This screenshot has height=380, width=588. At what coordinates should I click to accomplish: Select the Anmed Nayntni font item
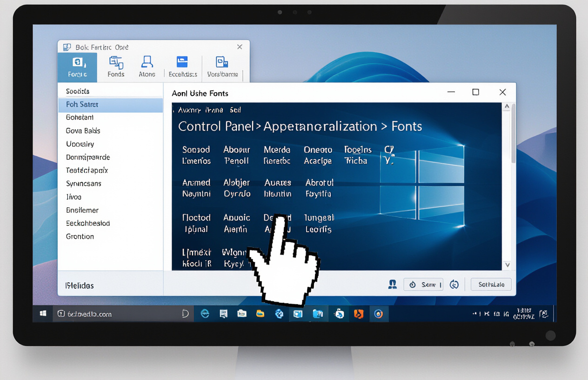(x=196, y=188)
